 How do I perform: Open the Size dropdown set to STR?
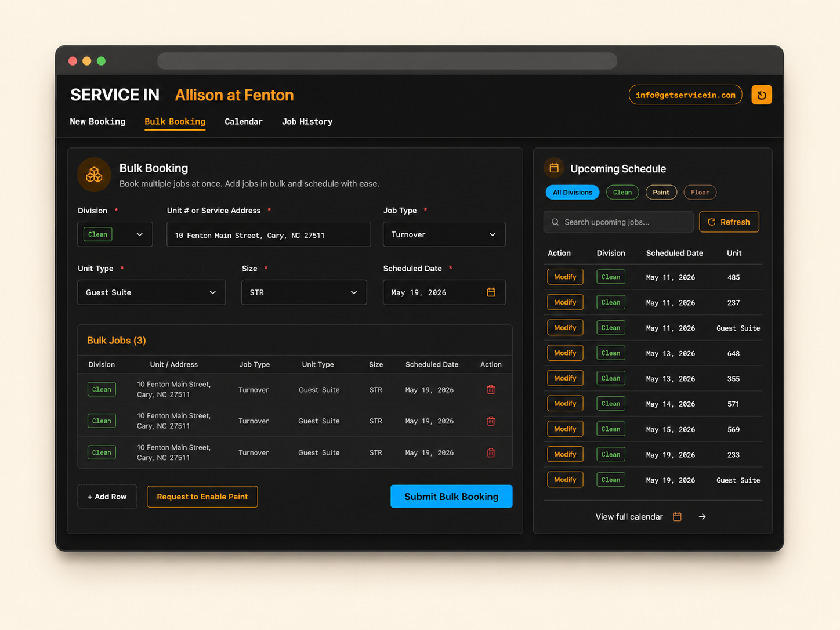304,292
